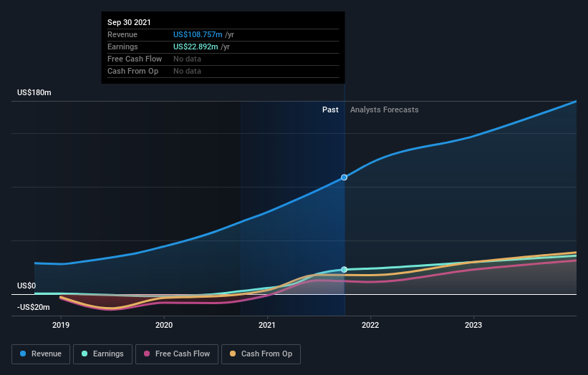Image resolution: width=588 pixels, height=375 pixels.
Task: Click the Sep 30 2021 tooltip date
Action: 129,22
